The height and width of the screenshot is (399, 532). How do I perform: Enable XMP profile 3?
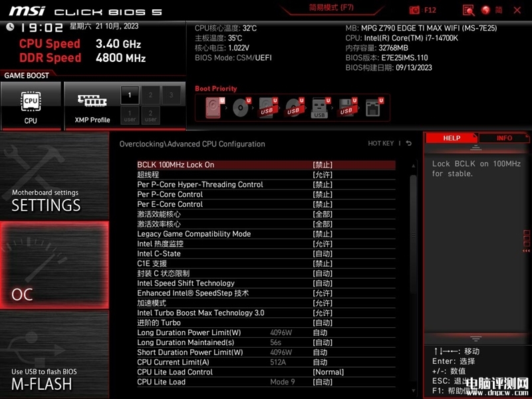(171, 95)
